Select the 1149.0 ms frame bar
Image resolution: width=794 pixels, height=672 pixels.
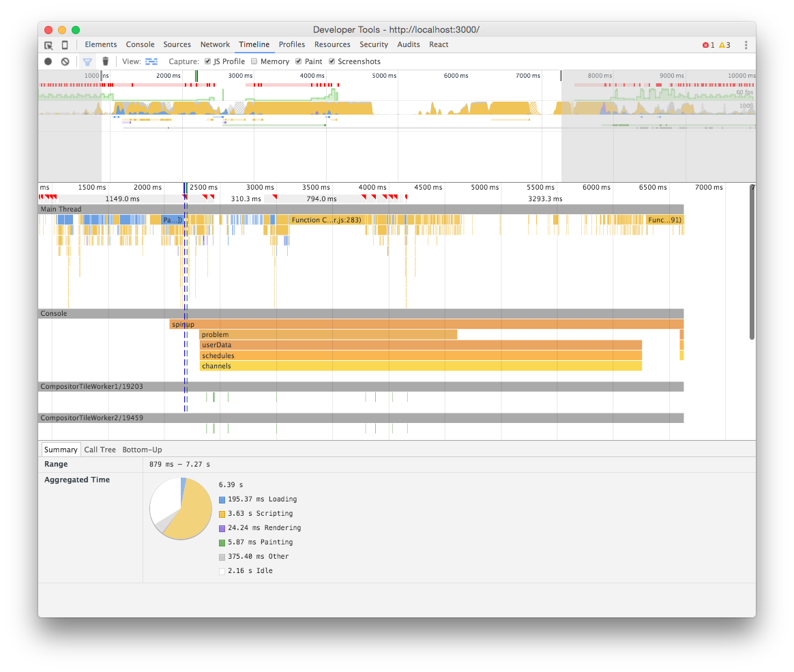[x=121, y=199]
